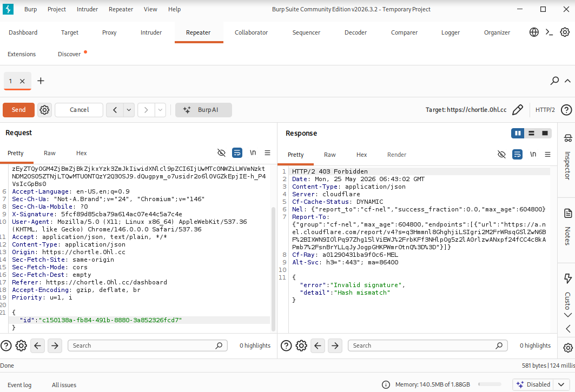
Task: Open forward history dropdown arrow
Action: pyautogui.click(x=160, y=110)
